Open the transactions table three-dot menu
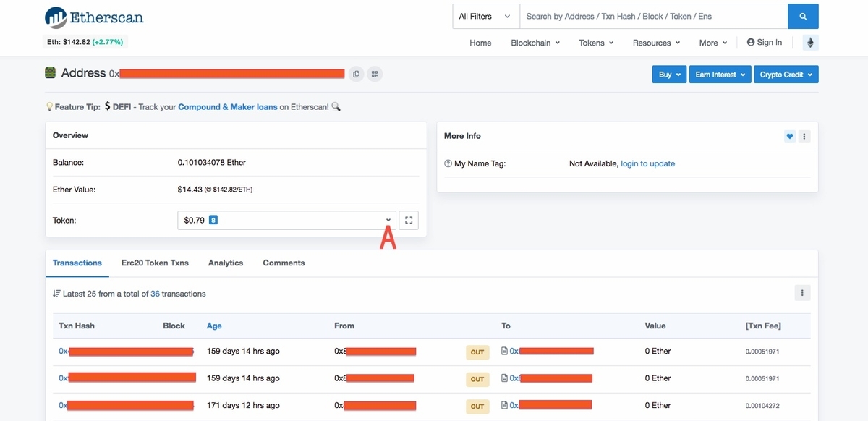The height and width of the screenshot is (421, 868). [x=802, y=293]
